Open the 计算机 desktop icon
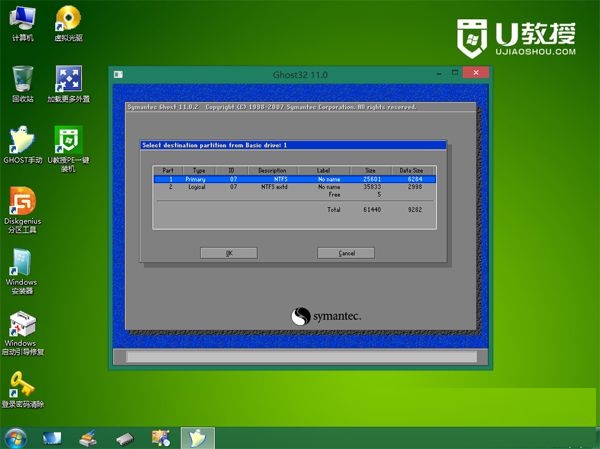600x449 pixels. 23,23
